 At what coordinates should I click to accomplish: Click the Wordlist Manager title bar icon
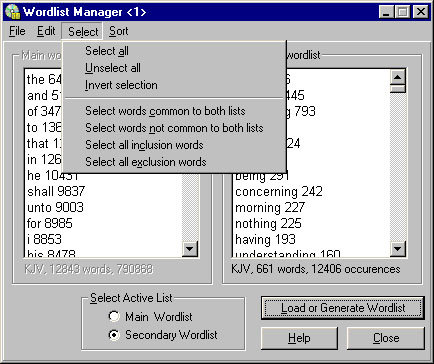(x=13, y=12)
